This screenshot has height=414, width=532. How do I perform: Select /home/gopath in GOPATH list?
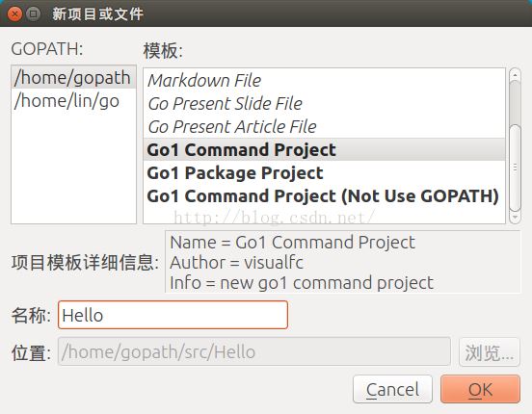pos(73,77)
